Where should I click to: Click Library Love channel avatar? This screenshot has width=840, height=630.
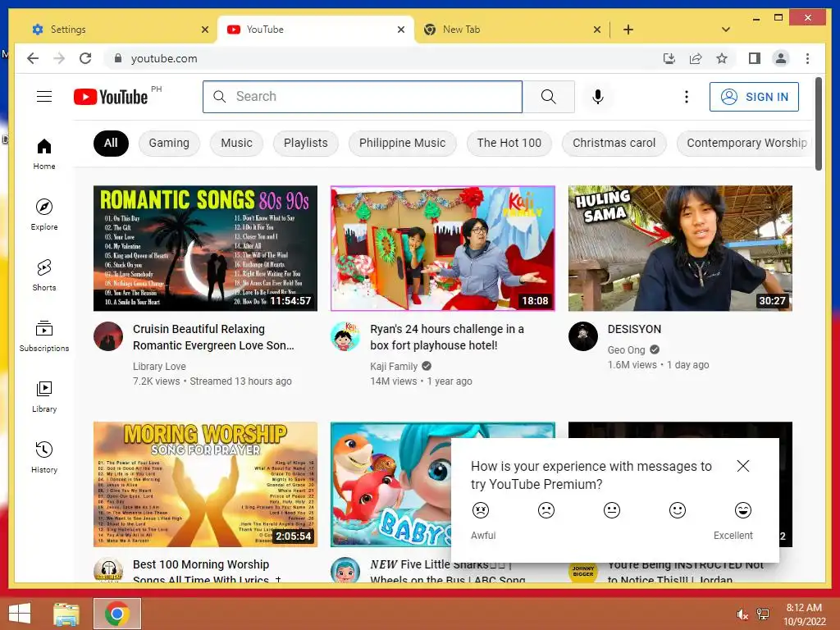tap(108, 336)
